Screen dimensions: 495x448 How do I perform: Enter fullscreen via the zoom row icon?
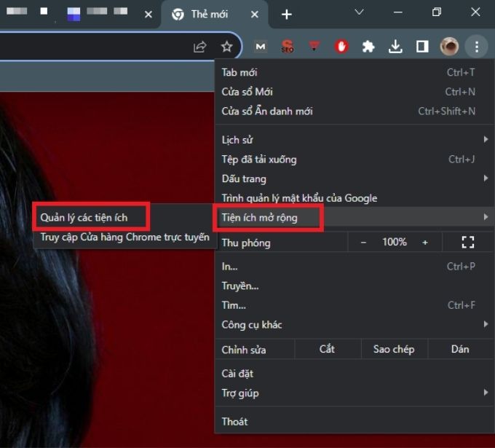468,243
